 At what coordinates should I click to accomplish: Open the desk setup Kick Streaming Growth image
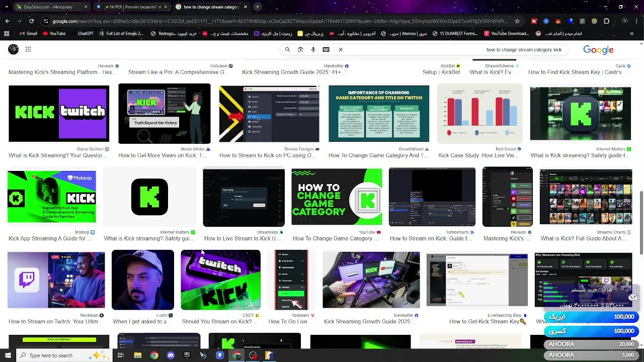(371, 280)
